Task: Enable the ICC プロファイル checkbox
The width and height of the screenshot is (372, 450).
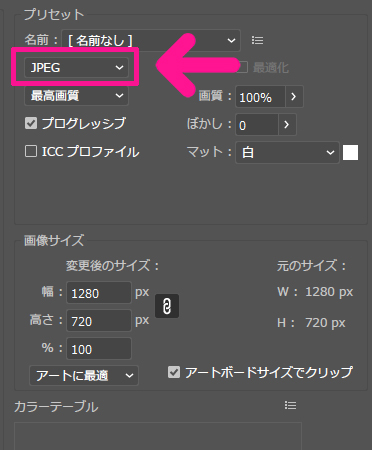Action: click(x=31, y=151)
